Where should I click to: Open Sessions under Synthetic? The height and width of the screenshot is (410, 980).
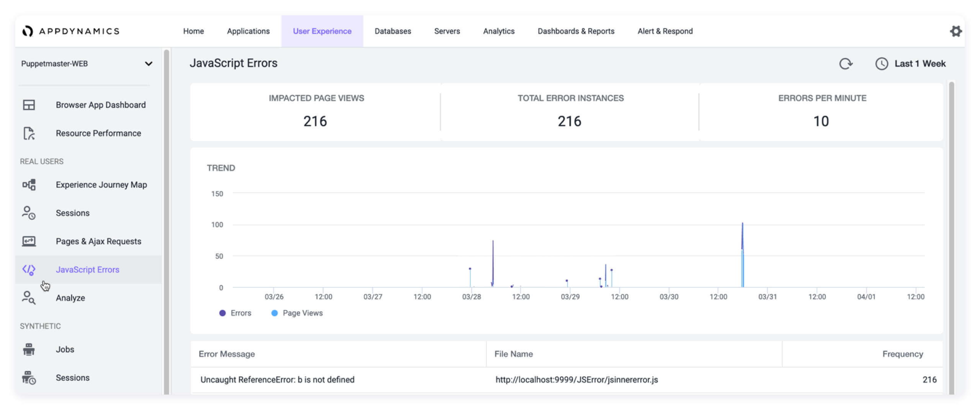[73, 377]
